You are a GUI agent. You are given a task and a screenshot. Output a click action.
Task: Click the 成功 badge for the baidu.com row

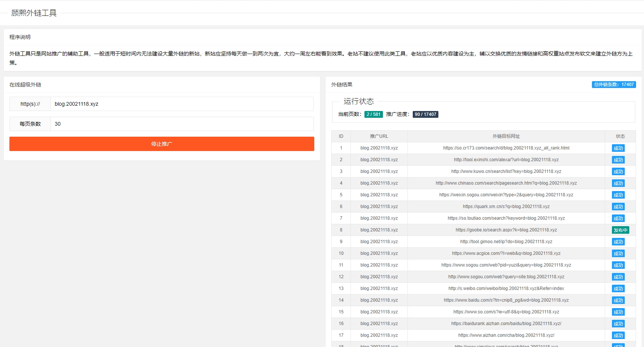618,300
